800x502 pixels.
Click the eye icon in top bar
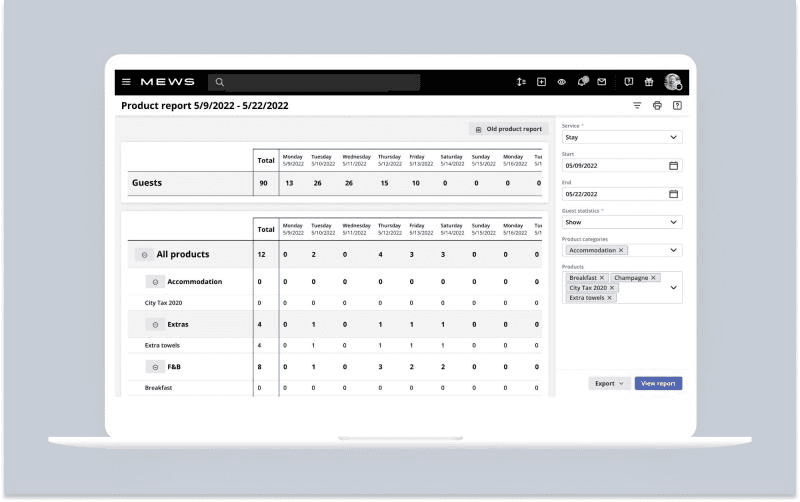coord(562,82)
